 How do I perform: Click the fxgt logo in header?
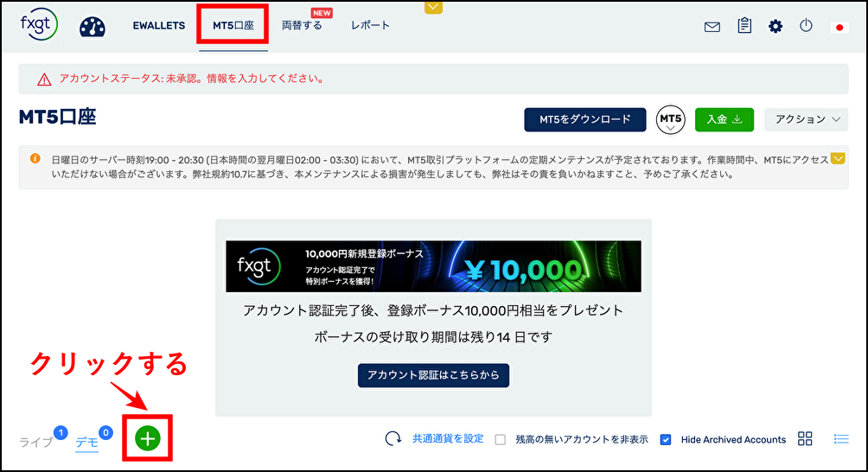point(39,24)
